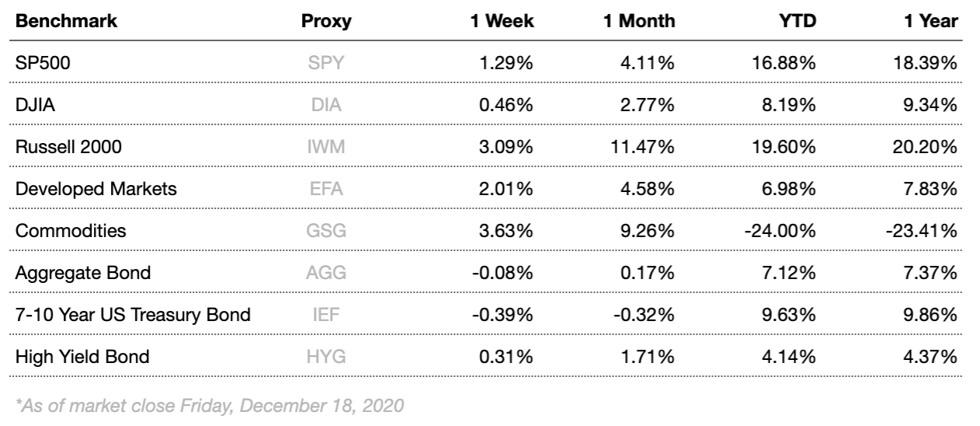
Task: Select the SP500 benchmark row label
Action: coord(38,64)
